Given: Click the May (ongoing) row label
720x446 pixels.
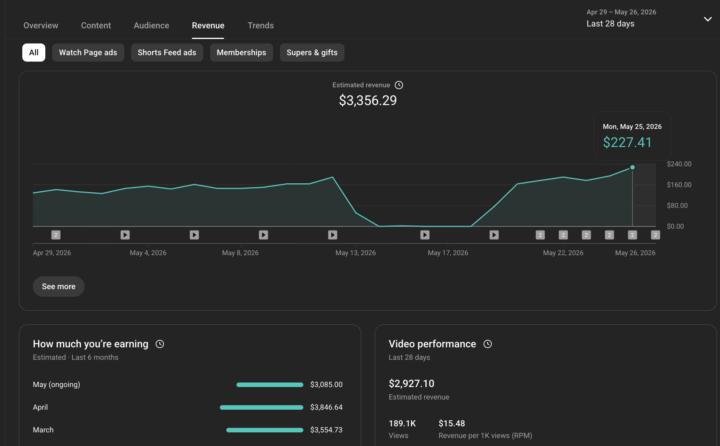Looking at the screenshot, I should coord(56,384).
